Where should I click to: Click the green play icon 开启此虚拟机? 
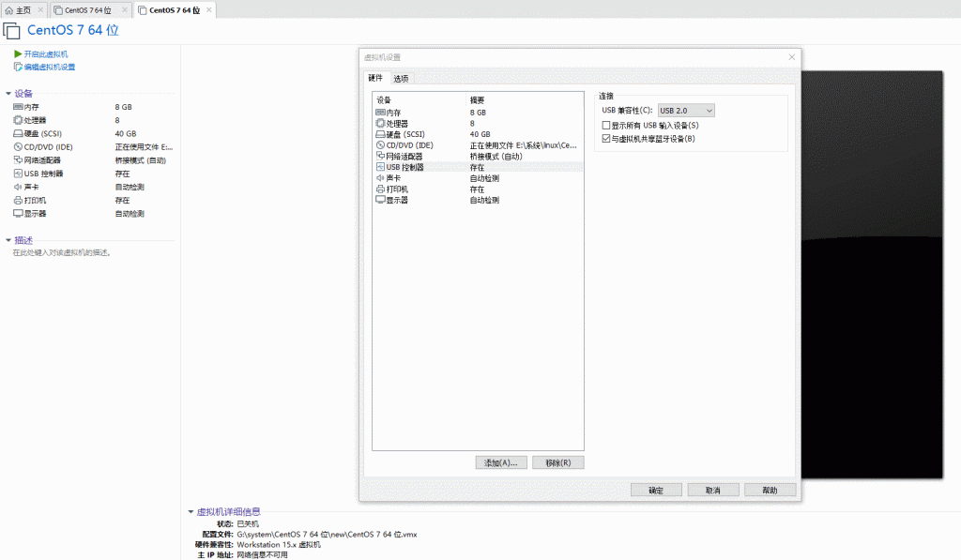18,54
